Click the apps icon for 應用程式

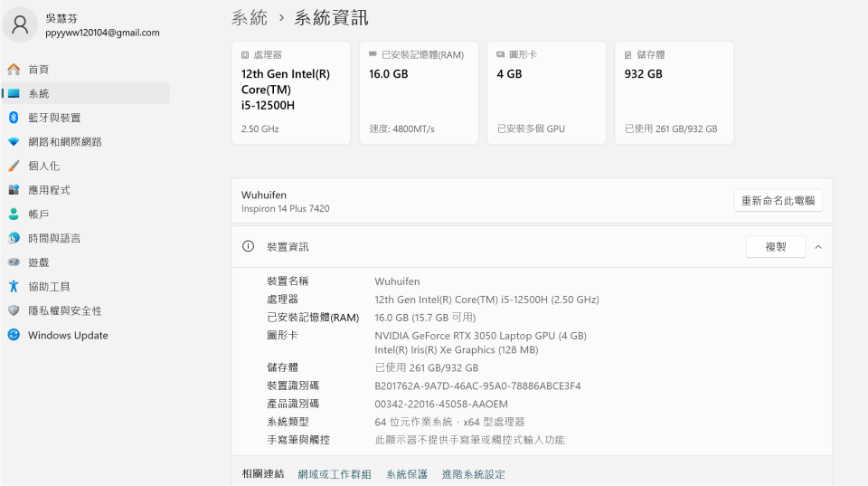pos(14,189)
